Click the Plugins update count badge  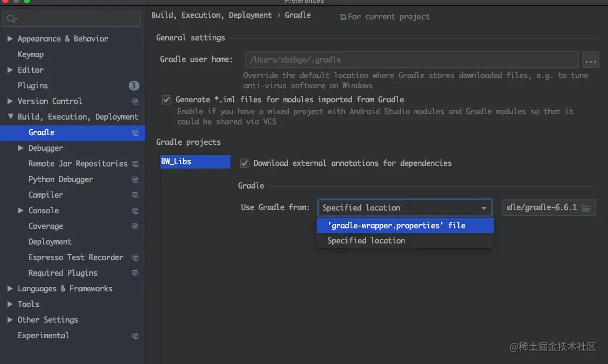(134, 85)
